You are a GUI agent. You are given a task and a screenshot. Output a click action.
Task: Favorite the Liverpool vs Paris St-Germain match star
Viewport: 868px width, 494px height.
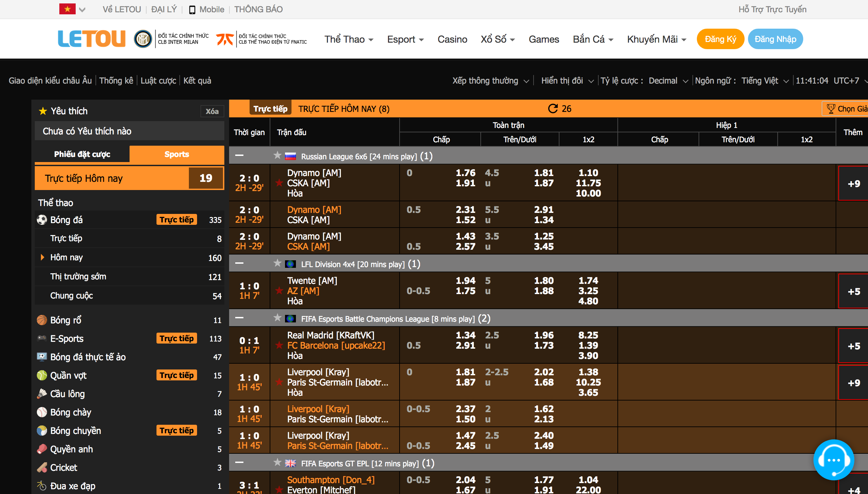[x=279, y=382]
